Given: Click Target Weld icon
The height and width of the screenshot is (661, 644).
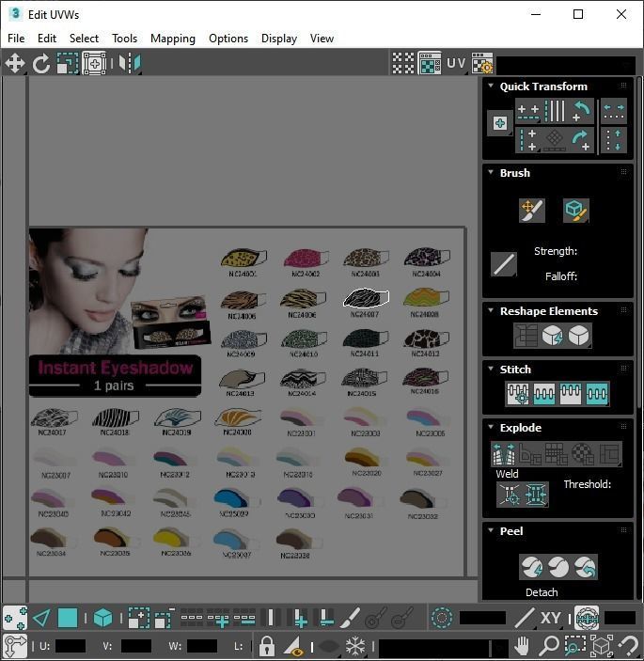Looking at the screenshot, I should click(510, 495).
